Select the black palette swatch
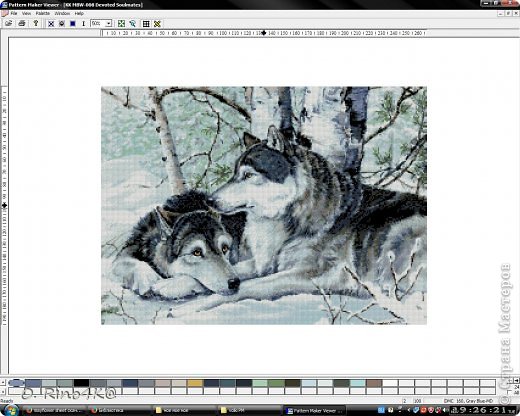The image size is (520, 416). tap(82, 383)
